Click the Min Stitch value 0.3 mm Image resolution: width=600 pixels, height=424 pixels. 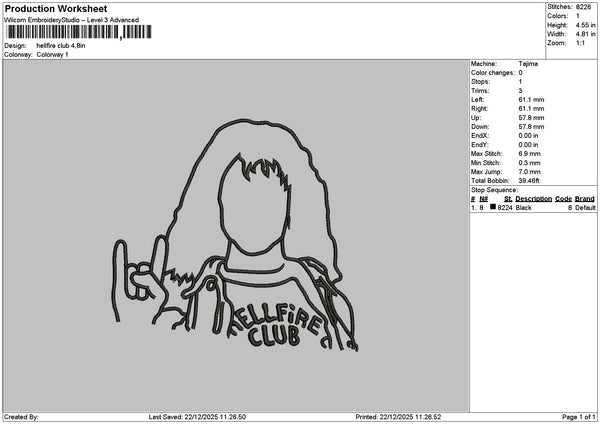[530, 163]
